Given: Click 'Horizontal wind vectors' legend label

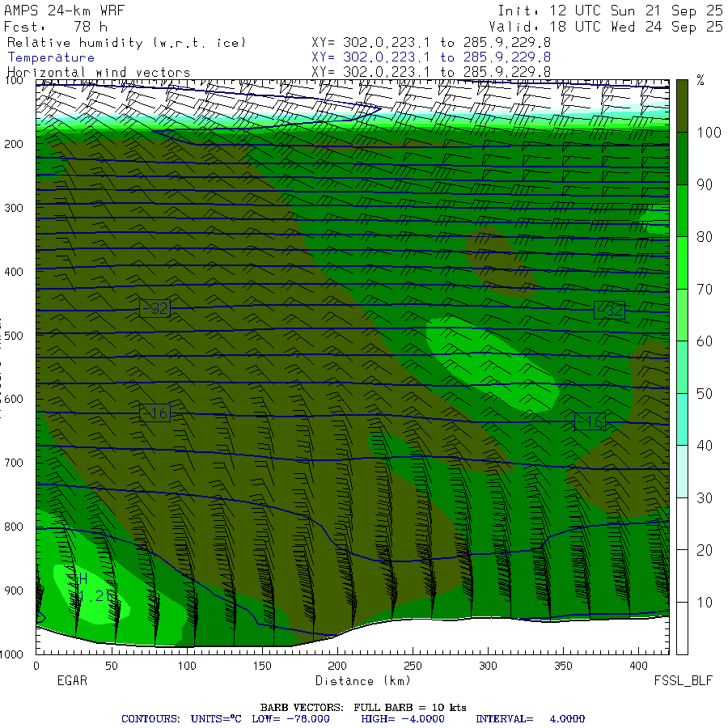Looking at the screenshot, I should point(99,73).
